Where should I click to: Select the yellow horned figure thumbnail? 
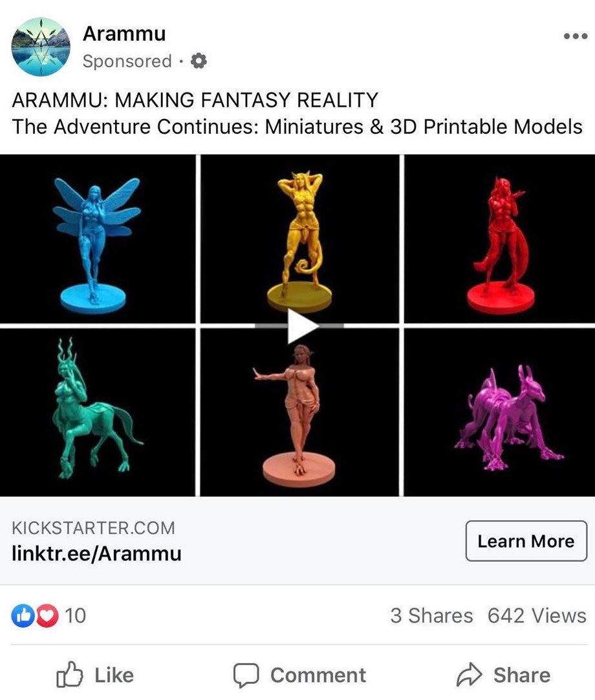pyautogui.click(x=299, y=239)
